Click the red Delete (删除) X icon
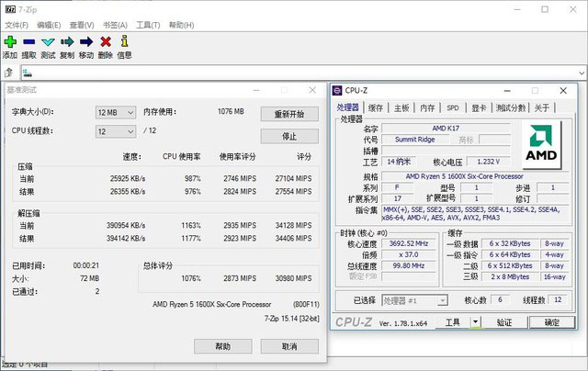Image resolution: width=588 pixels, height=371 pixels. [106, 41]
